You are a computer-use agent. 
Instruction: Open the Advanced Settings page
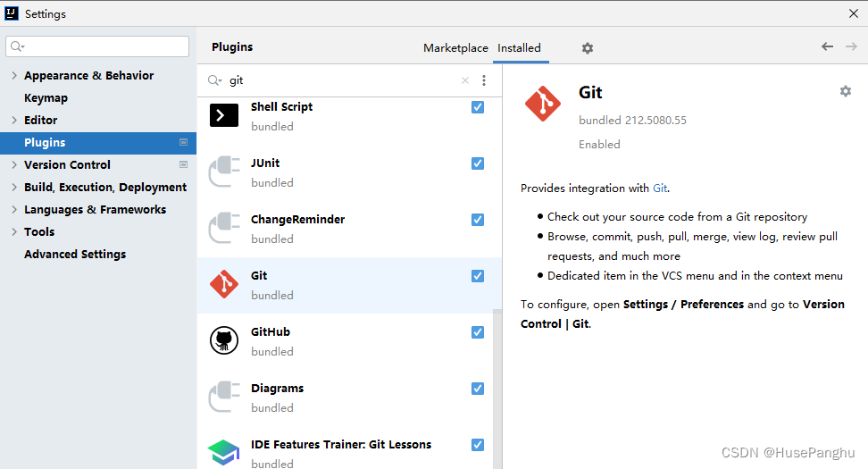tap(75, 255)
